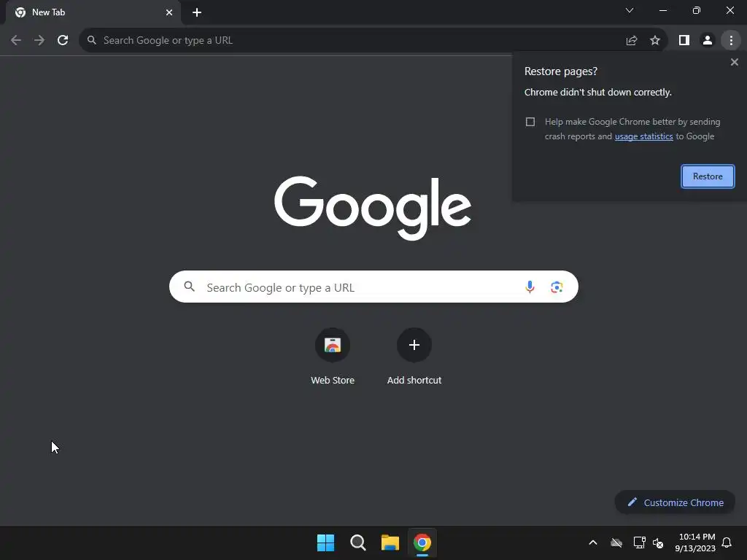Screen dimensions: 747x560
Task: Add a new shortcut tile
Action: [x=414, y=357]
